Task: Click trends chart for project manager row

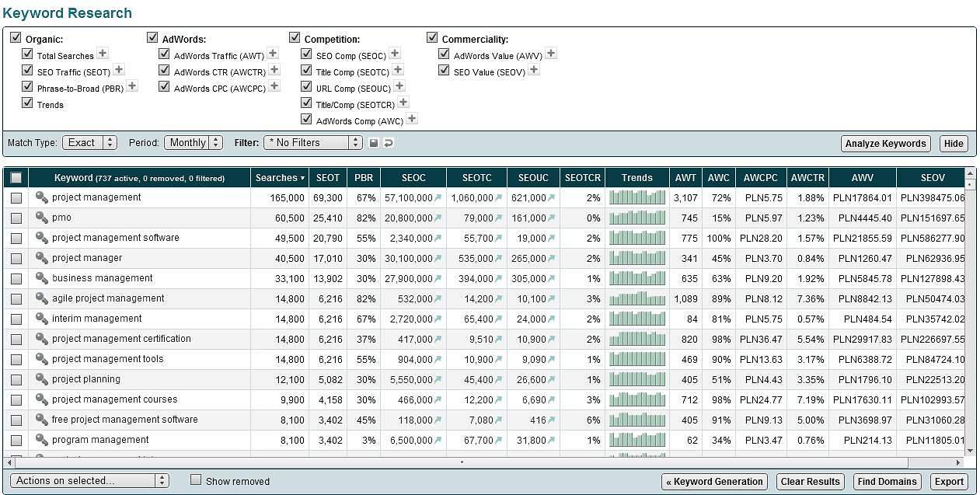Action: point(637,258)
